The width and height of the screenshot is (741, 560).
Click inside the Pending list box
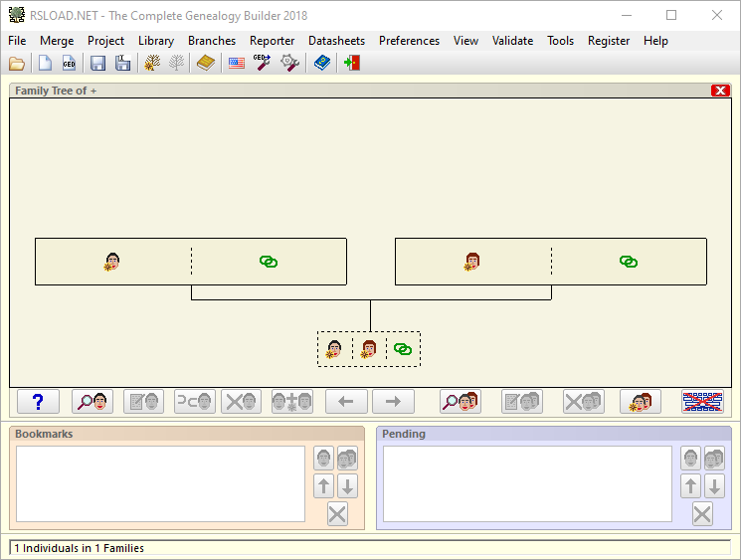[x=527, y=484]
